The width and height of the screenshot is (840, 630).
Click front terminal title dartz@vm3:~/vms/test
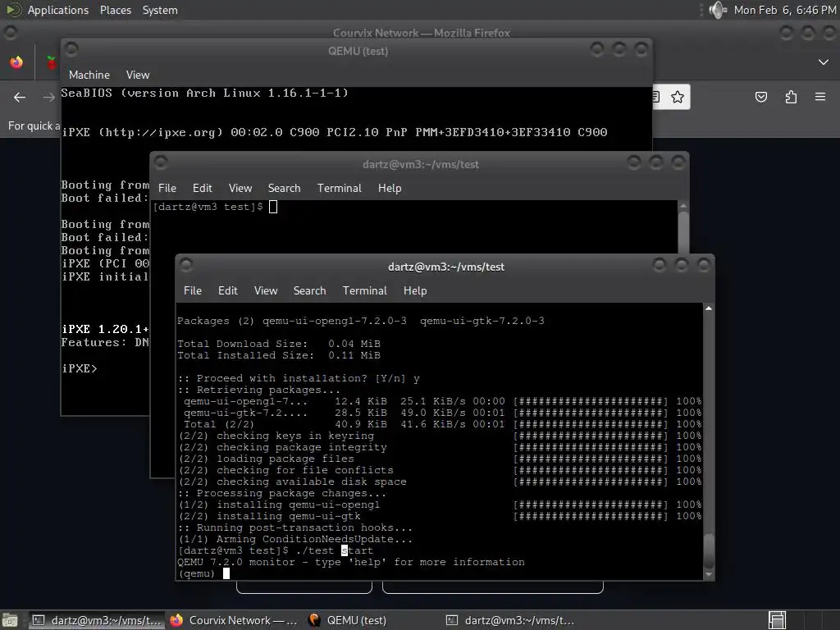(445, 267)
